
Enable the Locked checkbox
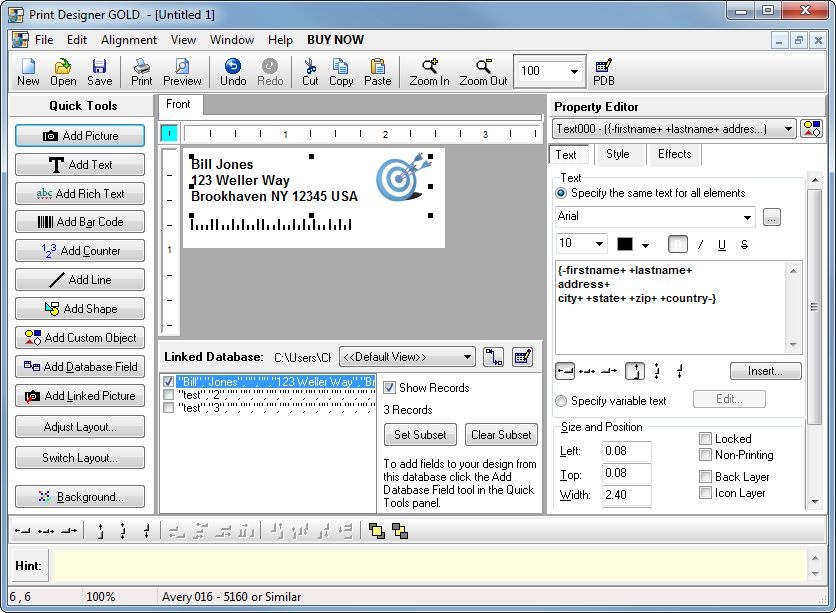706,439
